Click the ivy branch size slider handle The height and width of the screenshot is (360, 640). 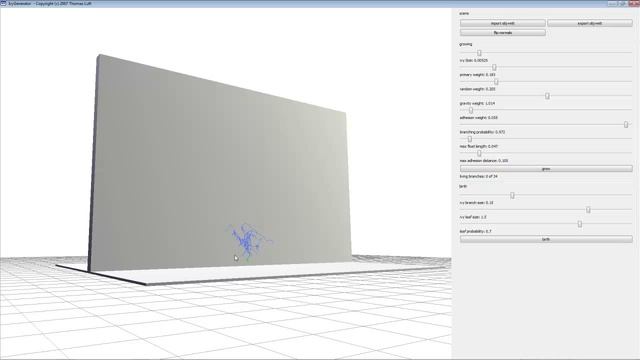pos(512,195)
